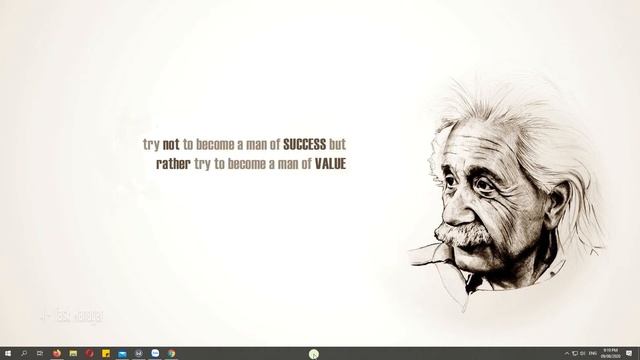
Task: Open File Explorer from the taskbar
Action: point(73,353)
